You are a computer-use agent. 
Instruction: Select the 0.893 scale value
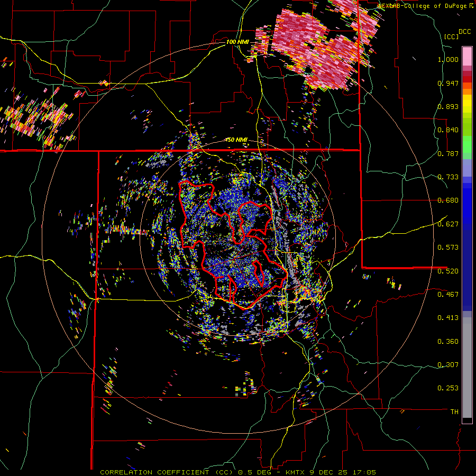point(448,106)
